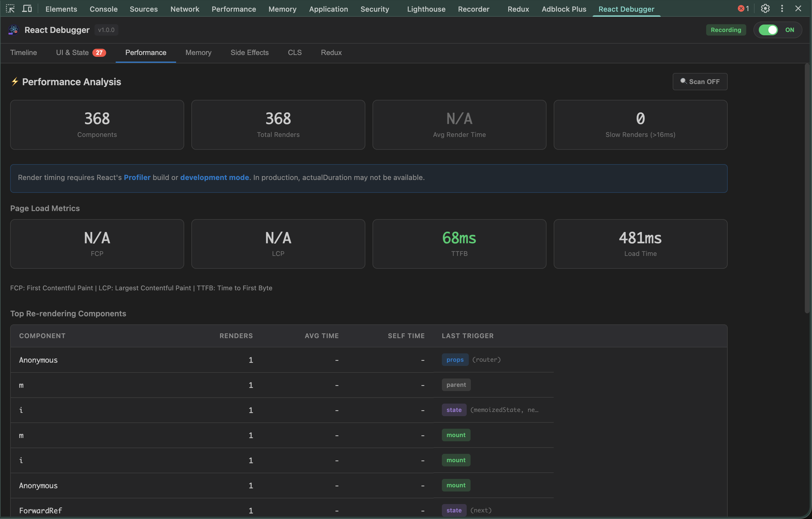The width and height of the screenshot is (812, 519).
Task: Click the state badge next to ForwardRef
Action: [454, 510]
